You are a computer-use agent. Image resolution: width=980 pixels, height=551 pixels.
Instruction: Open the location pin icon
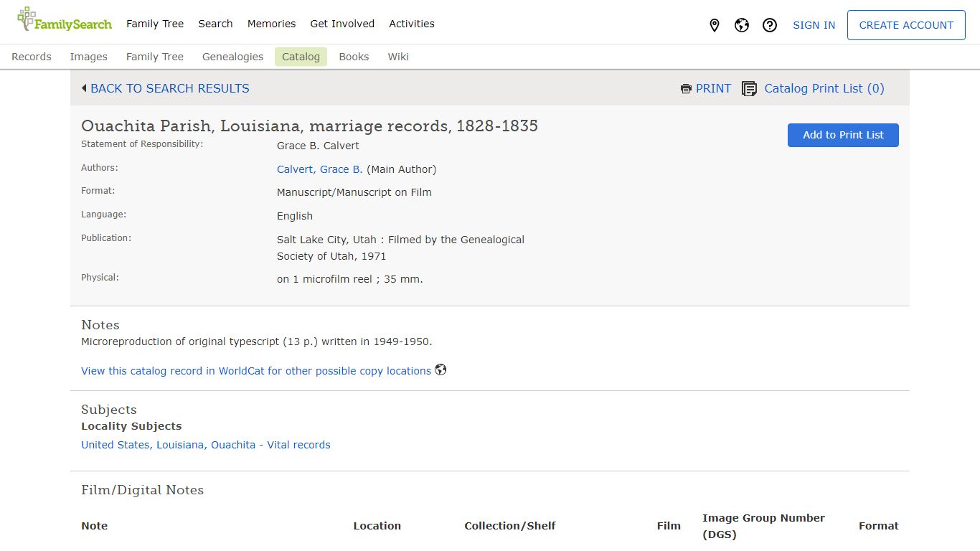714,25
